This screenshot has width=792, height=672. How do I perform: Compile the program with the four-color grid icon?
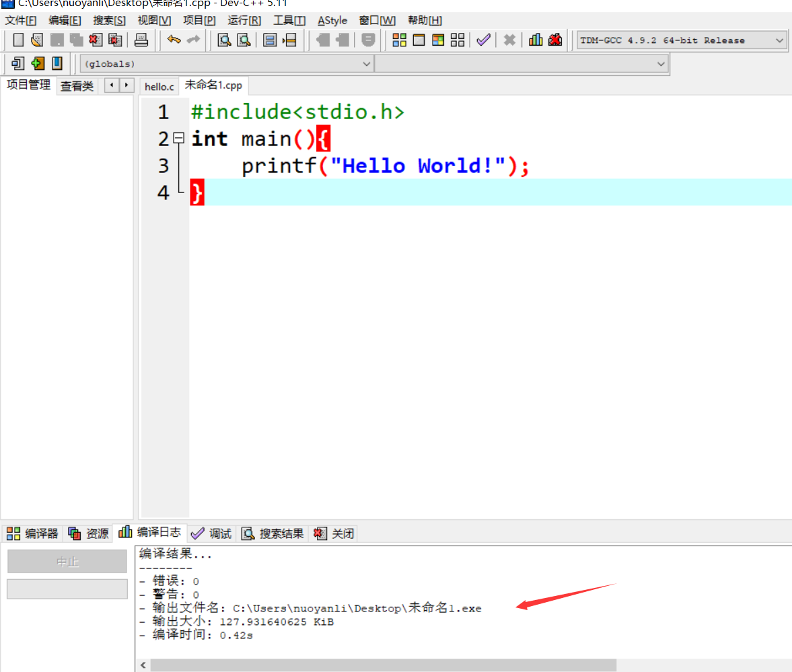point(400,40)
